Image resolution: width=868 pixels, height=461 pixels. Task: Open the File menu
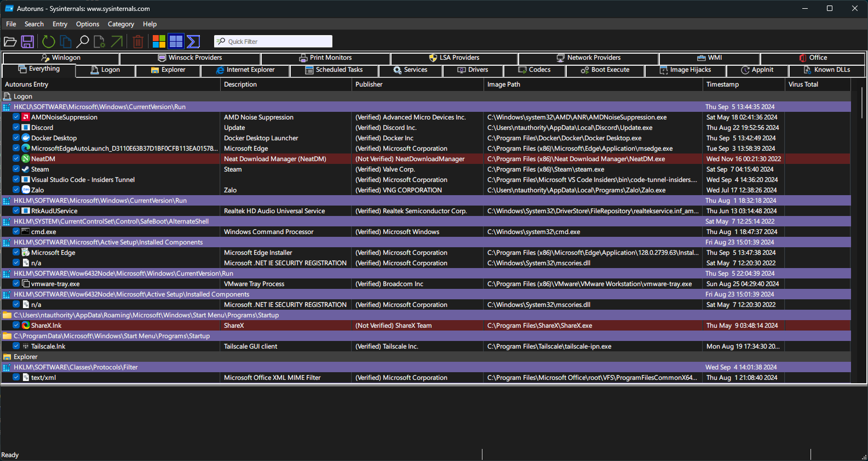tap(11, 24)
